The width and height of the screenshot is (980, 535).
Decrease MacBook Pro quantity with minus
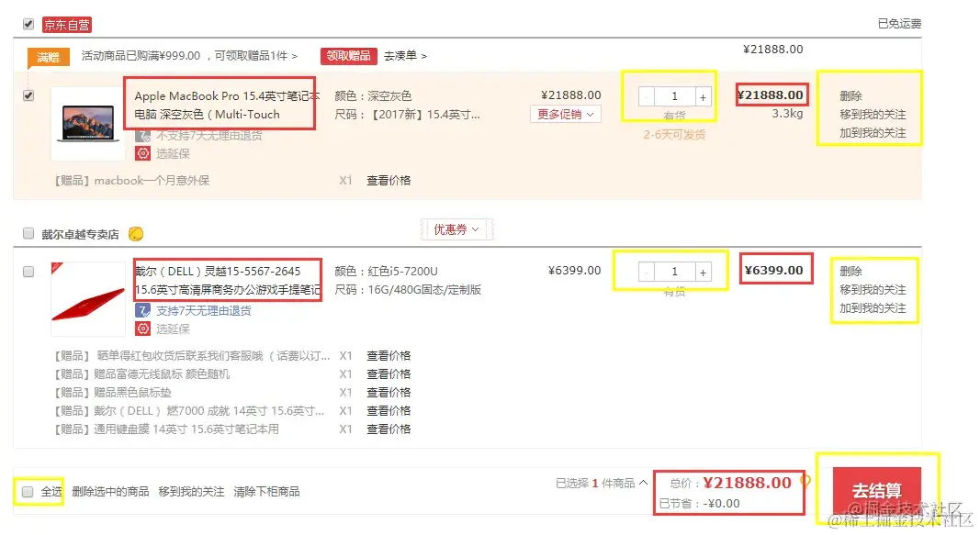(x=647, y=96)
